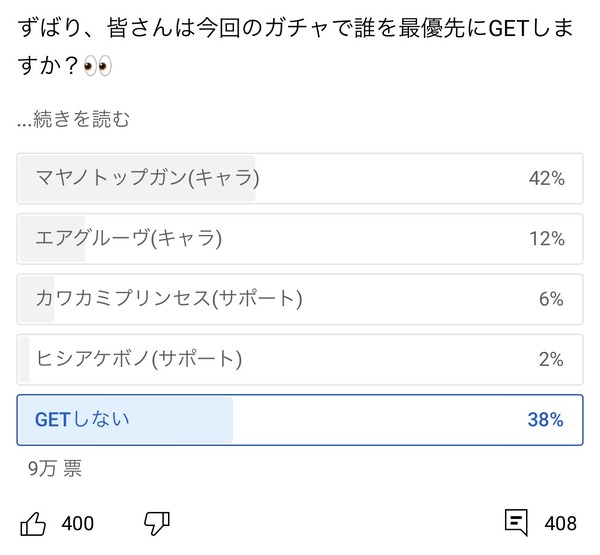600x555 pixels.
Task: Click the thumbs-up like icon
Action: coord(33,523)
